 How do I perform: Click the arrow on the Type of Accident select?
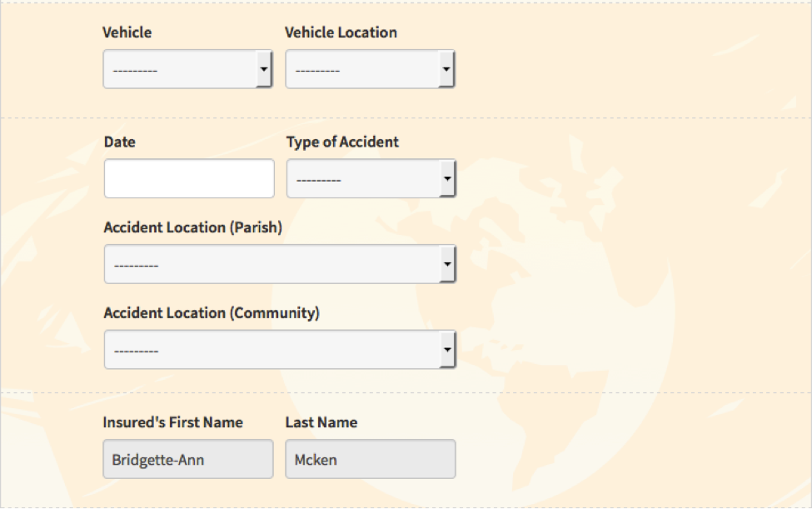click(447, 178)
